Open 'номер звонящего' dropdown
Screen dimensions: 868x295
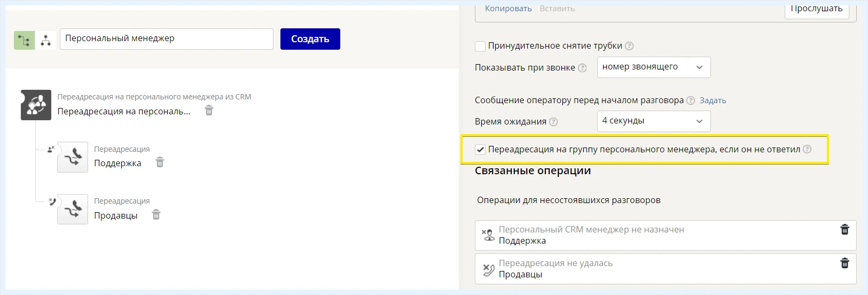[654, 67]
